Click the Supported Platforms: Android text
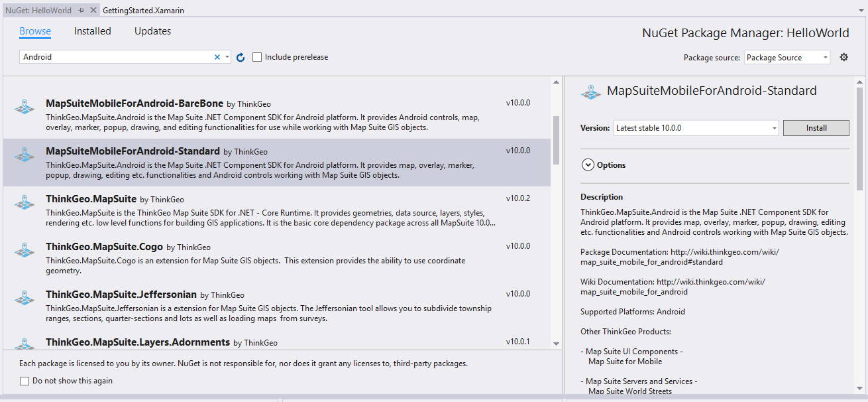 [633, 312]
